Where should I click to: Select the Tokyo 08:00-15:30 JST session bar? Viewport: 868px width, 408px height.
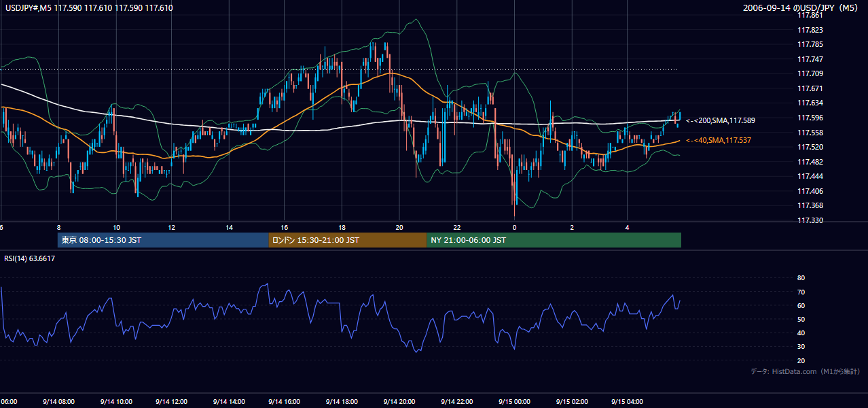163,240
